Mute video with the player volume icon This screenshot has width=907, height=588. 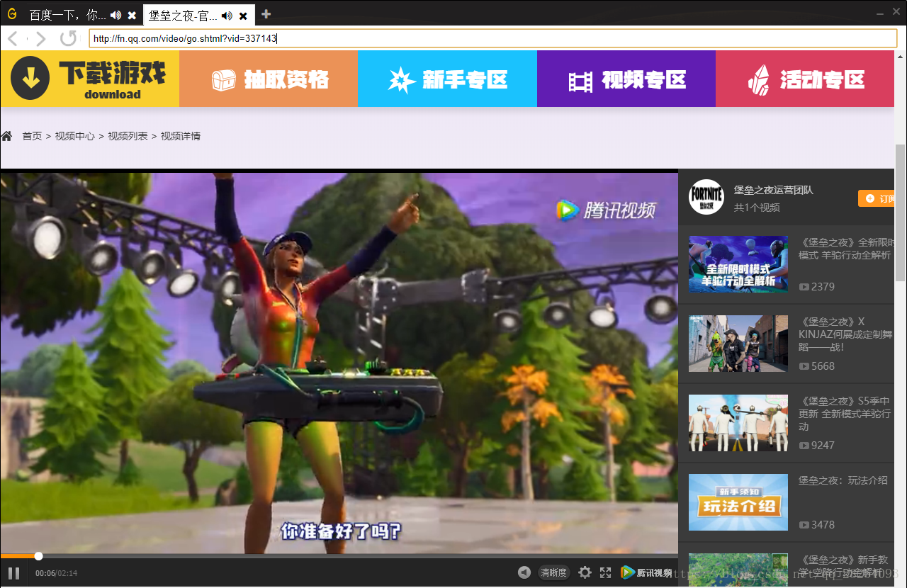pyautogui.click(x=524, y=572)
